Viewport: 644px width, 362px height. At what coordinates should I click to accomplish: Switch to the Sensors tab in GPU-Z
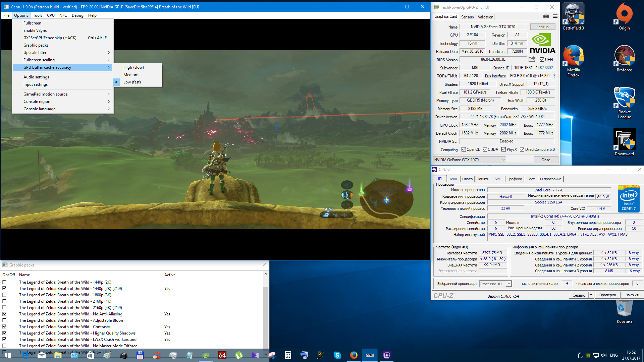click(x=467, y=17)
